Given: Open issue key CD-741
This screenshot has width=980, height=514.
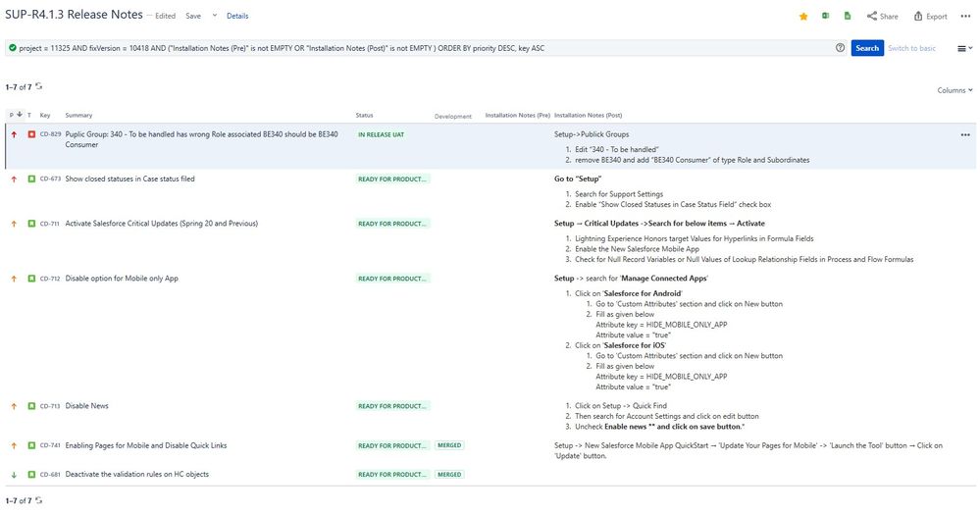Looking at the screenshot, I should pos(50,446).
